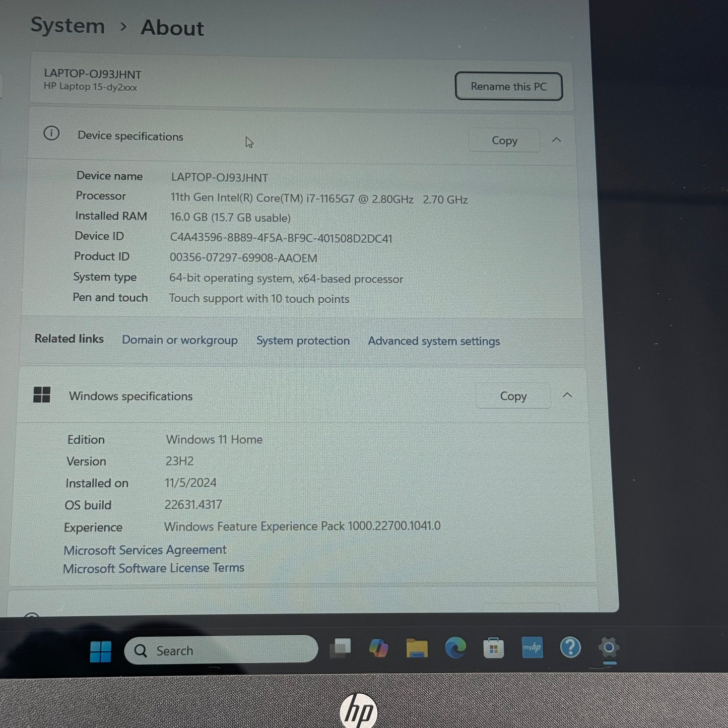This screenshot has height=728, width=728.
Task: Select the Windows 11 Home edition value
Action: coord(214,439)
